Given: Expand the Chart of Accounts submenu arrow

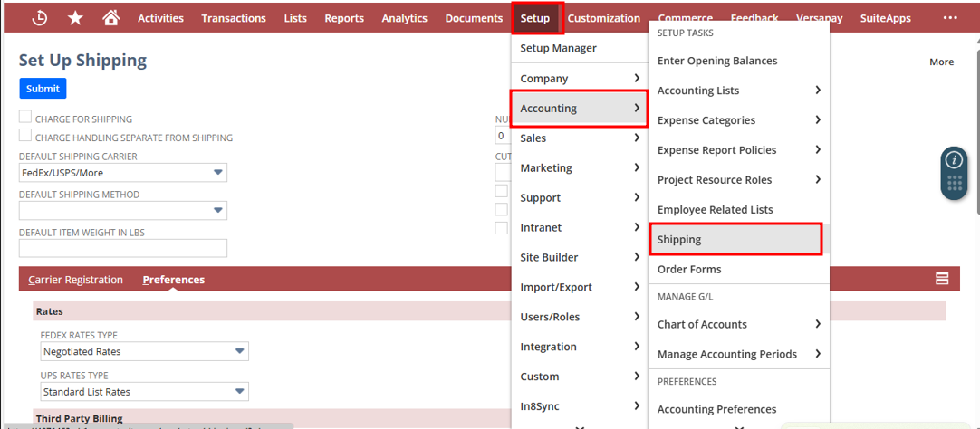Looking at the screenshot, I should [x=818, y=324].
